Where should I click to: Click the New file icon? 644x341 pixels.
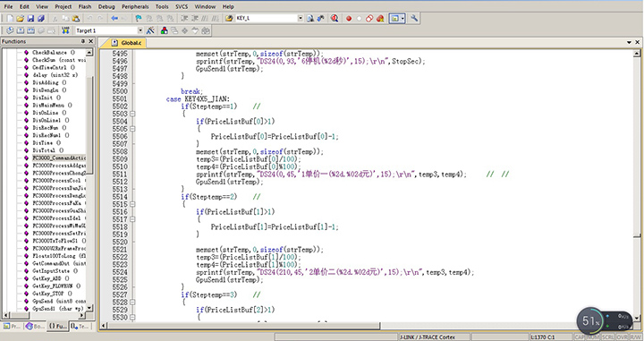pyautogui.click(x=10, y=19)
